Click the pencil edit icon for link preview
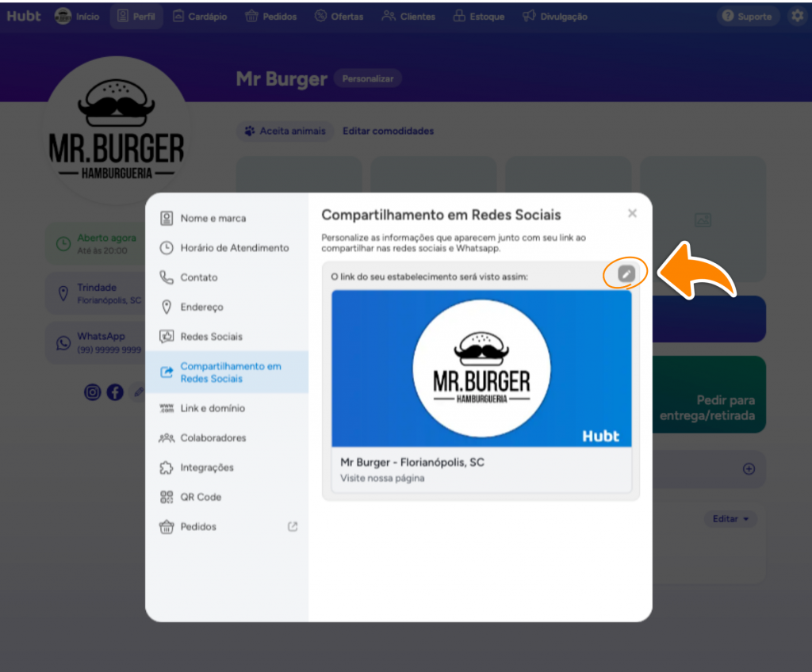 coord(626,273)
